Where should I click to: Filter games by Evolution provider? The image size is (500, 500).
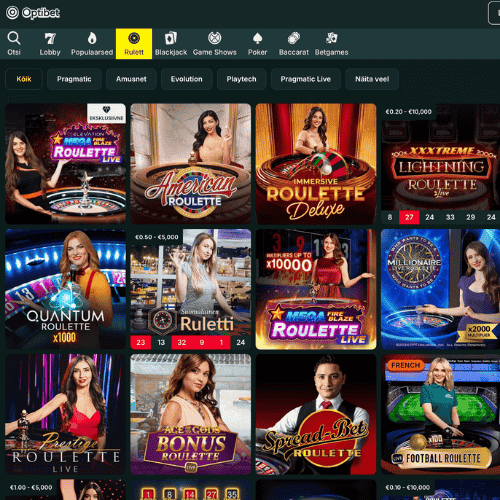tap(187, 79)
